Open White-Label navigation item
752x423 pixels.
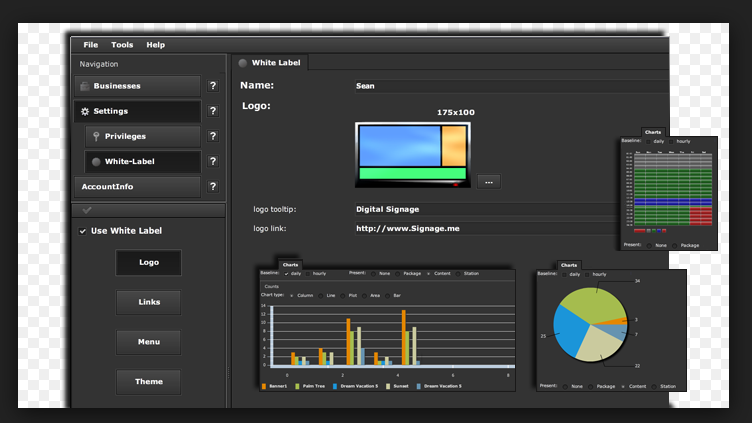pyautogui.click(x=143, y=161)
